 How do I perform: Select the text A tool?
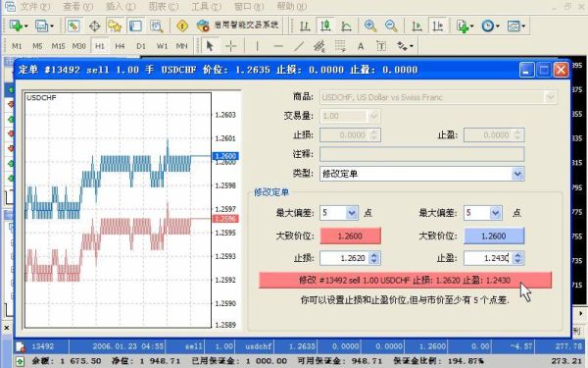(361, 46)
